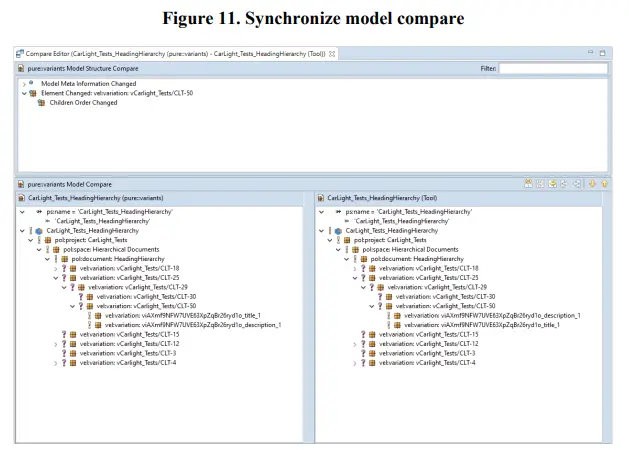Click the yellow copy-all icon in Model Compare toolbar
This screenshot has height=450, width=629.
(552, 184)
